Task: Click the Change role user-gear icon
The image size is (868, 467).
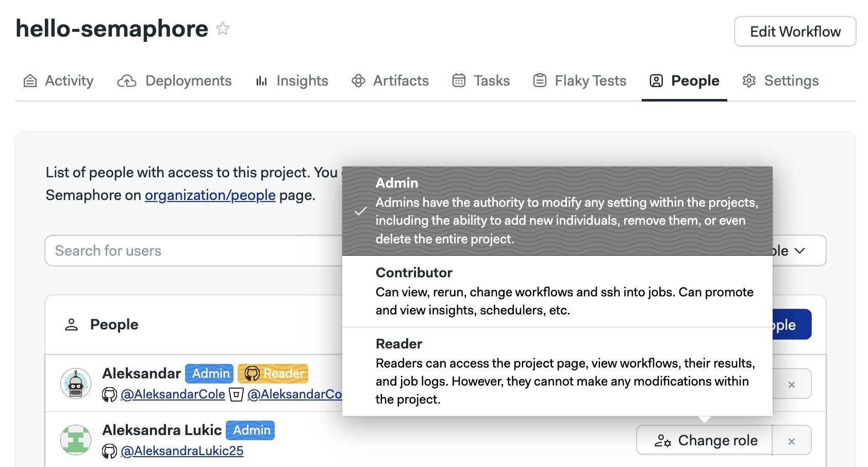Action: [662, 441]
